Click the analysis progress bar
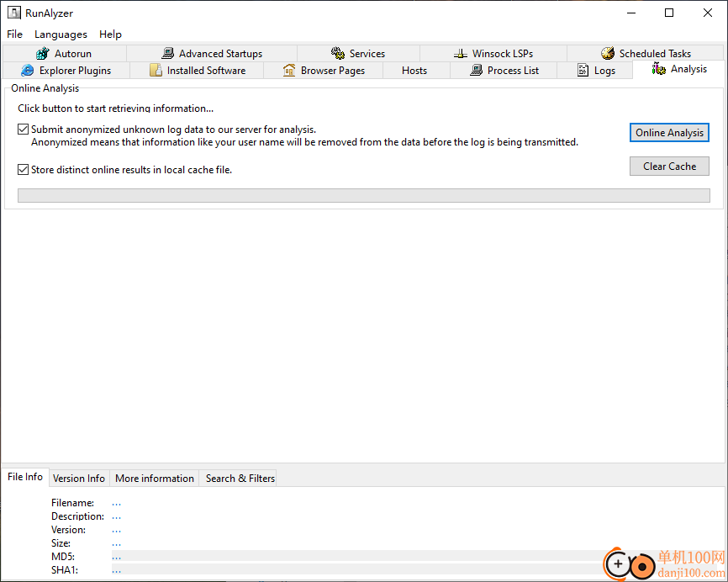 [363, 196]
